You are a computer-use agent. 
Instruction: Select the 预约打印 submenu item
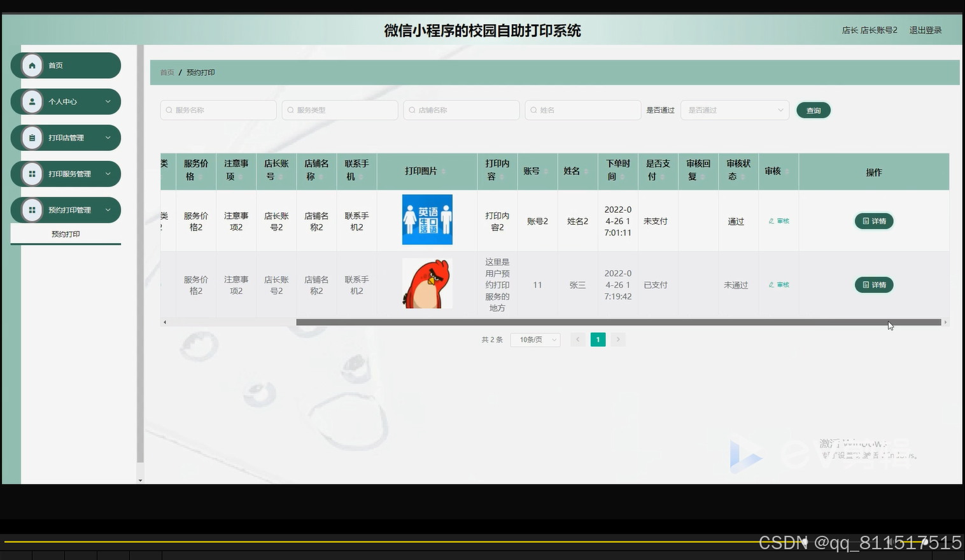[65, 234]
